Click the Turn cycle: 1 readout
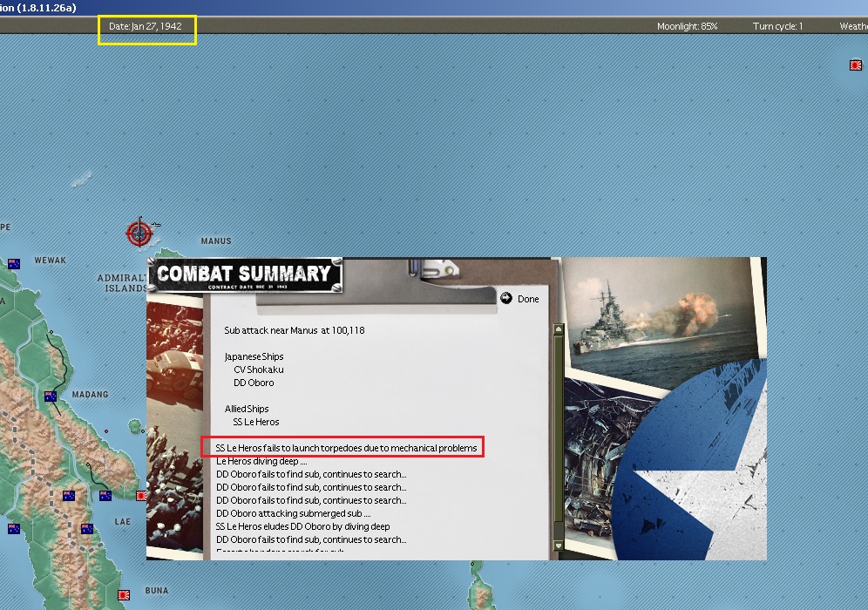 click(777, 26)
